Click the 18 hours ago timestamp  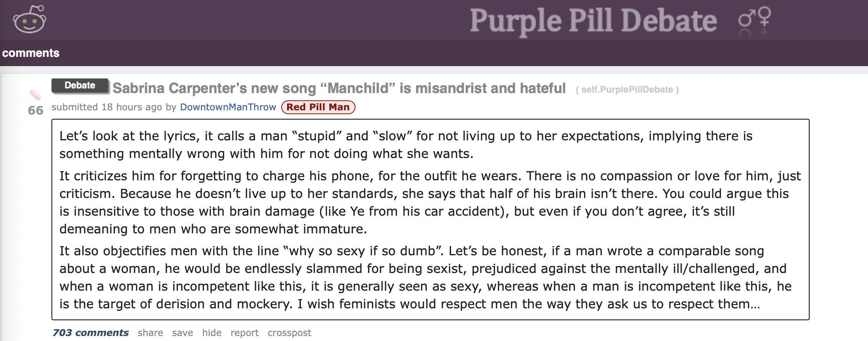132,107
